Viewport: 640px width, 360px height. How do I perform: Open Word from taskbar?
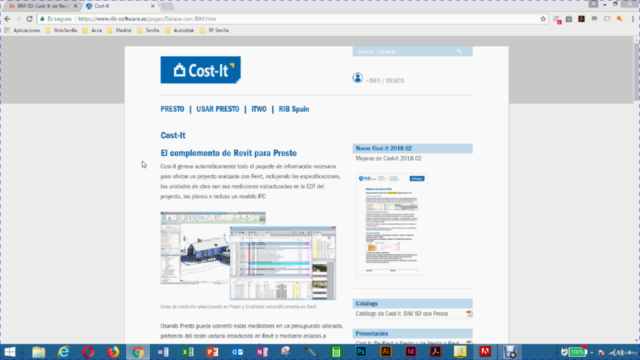pos(163,352)
